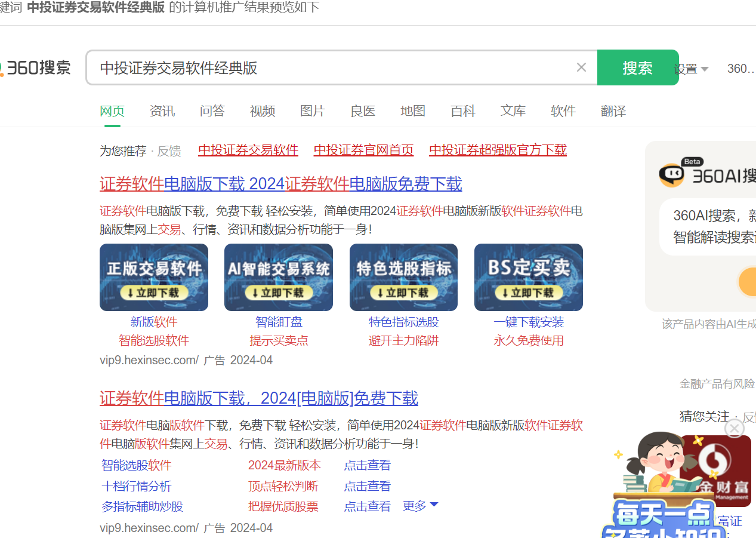Image resolution: width=756 pixels, height=538 pixels.
Task: Open the 文库 tab
Action: click(x=513, y=111)
